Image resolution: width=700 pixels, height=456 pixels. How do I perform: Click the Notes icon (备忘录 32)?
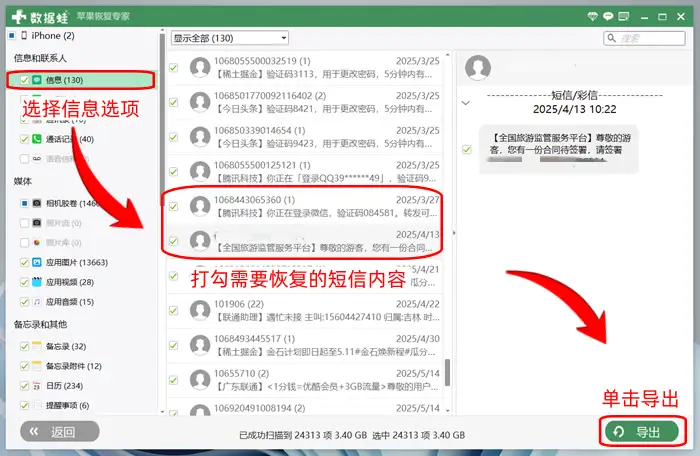click(x=37, y=346)
